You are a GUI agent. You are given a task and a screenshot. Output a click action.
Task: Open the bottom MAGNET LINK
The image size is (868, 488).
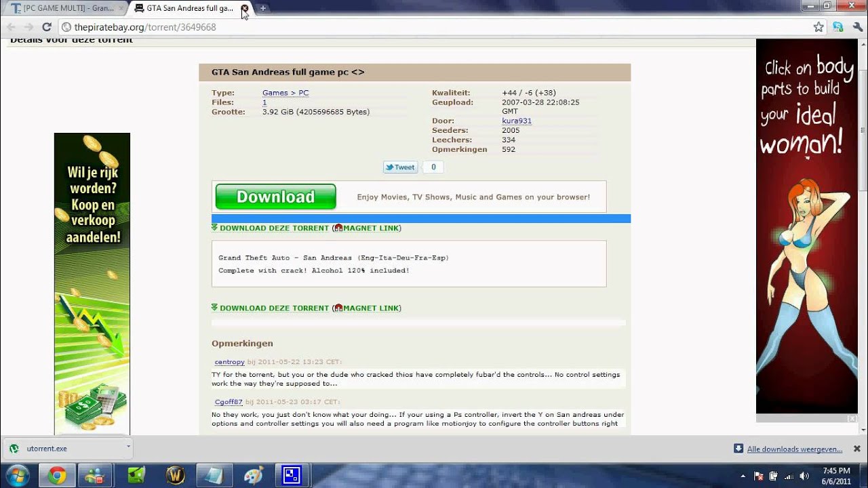click(370, 308)
